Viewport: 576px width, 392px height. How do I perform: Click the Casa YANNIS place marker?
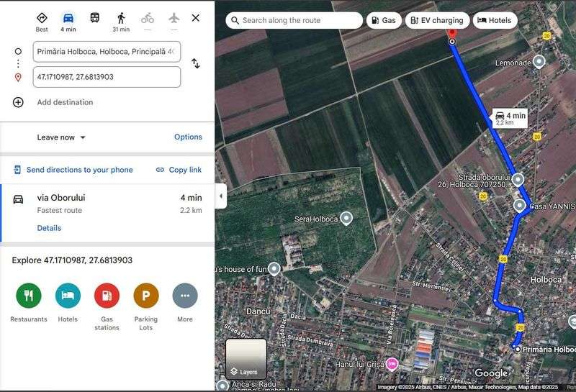[519, 206]
